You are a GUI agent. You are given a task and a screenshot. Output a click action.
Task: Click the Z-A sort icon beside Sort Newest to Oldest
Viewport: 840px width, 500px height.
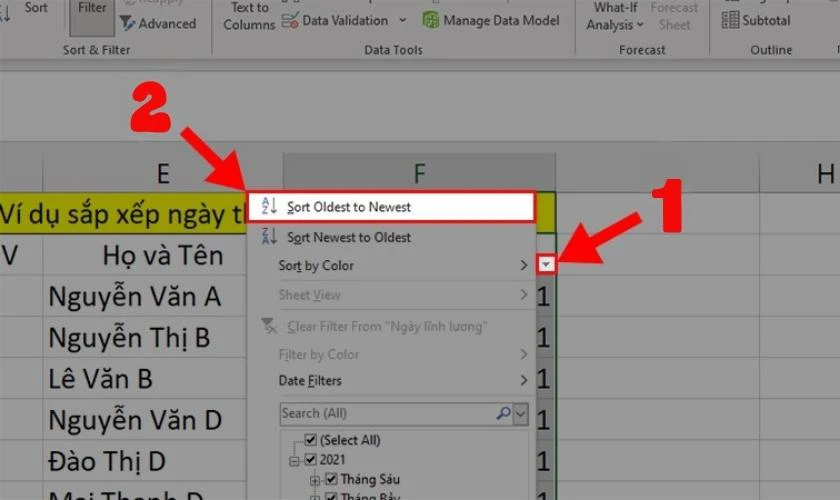268,237
